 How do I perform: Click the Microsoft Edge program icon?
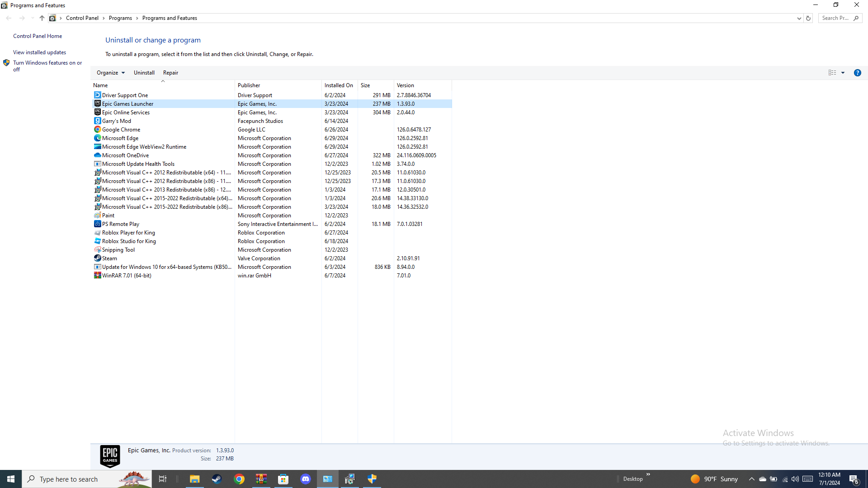point(97,138)
